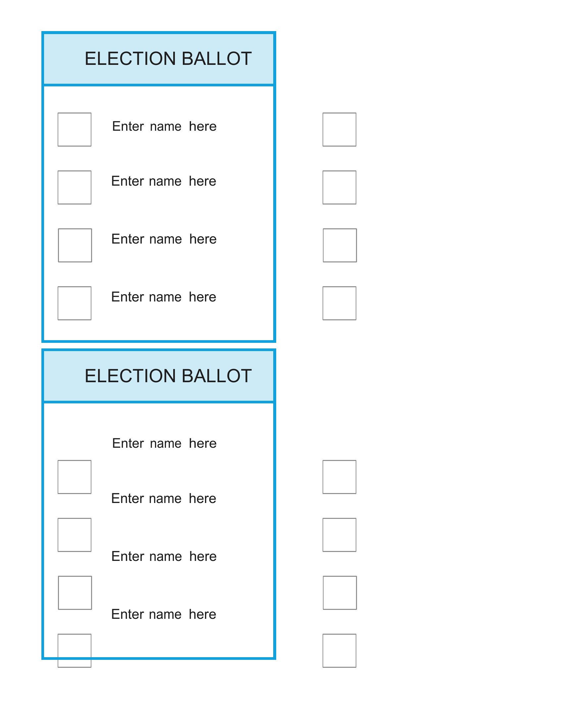Screen dimensions: 563x728
Task: Select last 'Enter name here' field in bottom ballot
Action: tap(163, 614)
